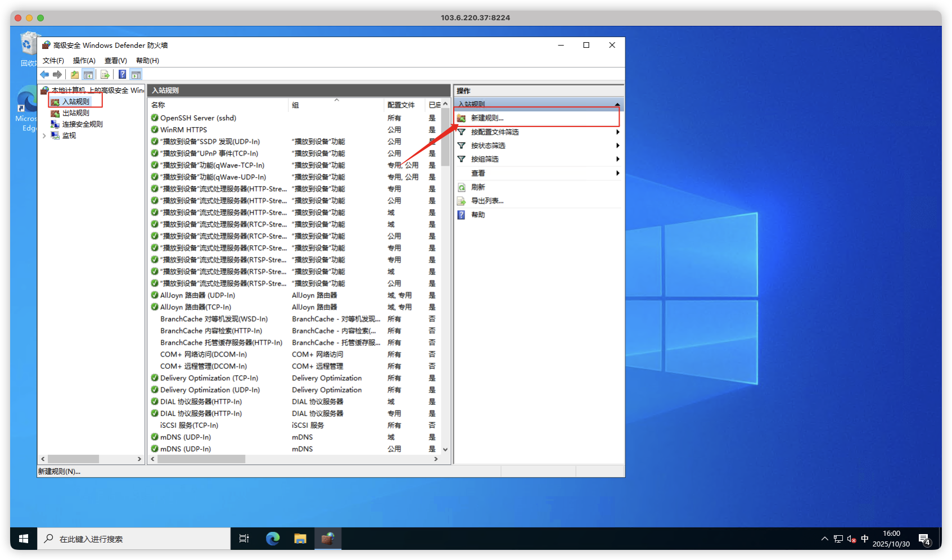The width and height of the screenshot is (952, 560).
Task: Toggle the action pane toolbar button
Action: (136, 75)
